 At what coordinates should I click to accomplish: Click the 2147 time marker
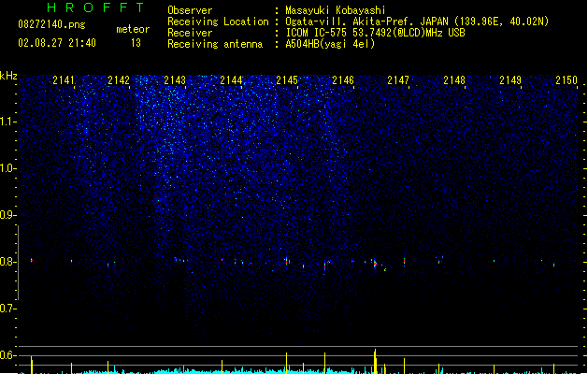pyautogui.click(x=398, y=79)
